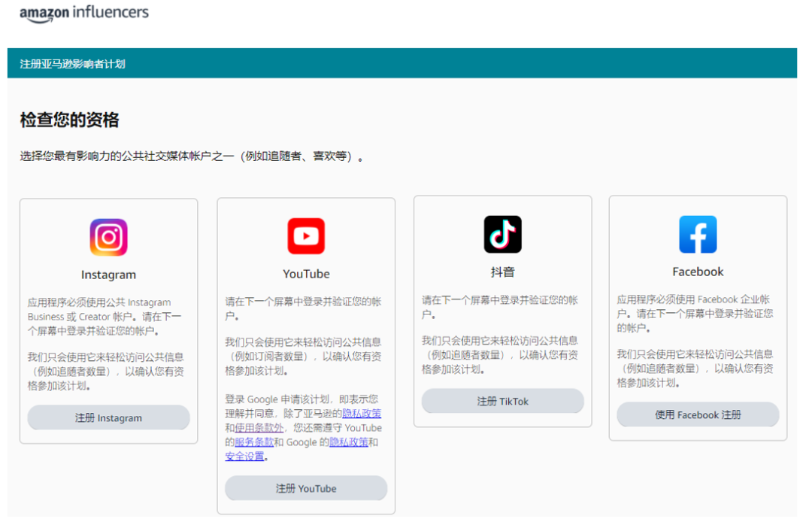Click the red YouTube play icon

click(x=305, y=235)
